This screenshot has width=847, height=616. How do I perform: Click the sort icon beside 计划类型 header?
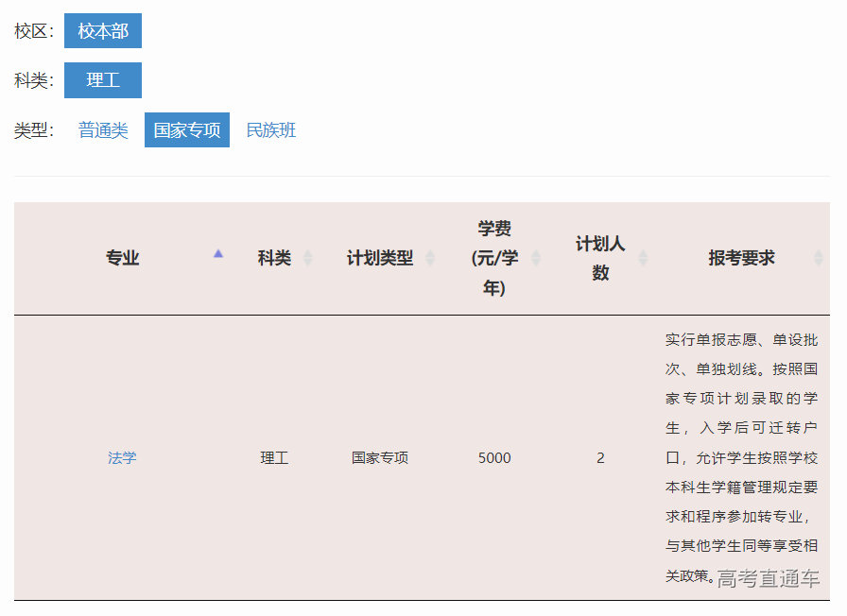[432, 257]
